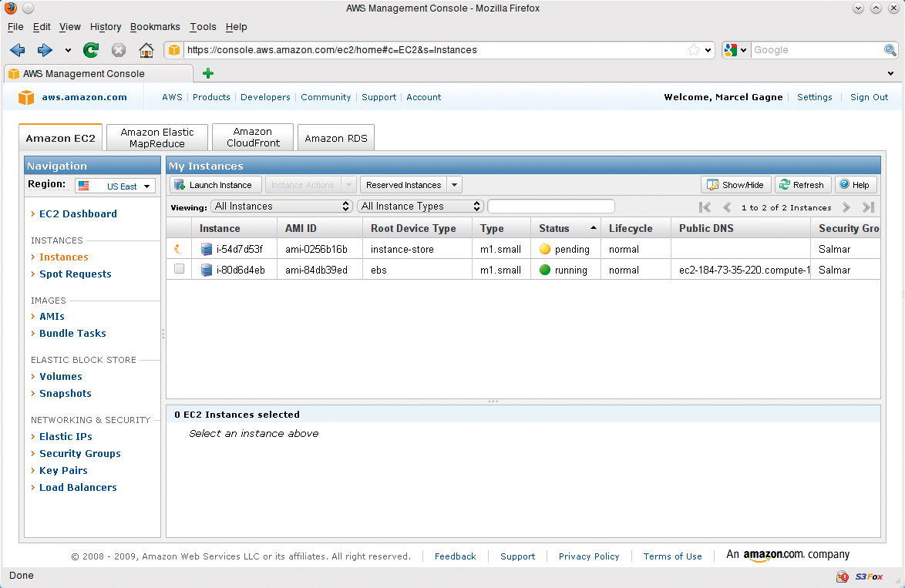Image resolution: width=905 pixels, height=588 pixels.
Task: Click the Sign Out link
Action: coord(870,97)
